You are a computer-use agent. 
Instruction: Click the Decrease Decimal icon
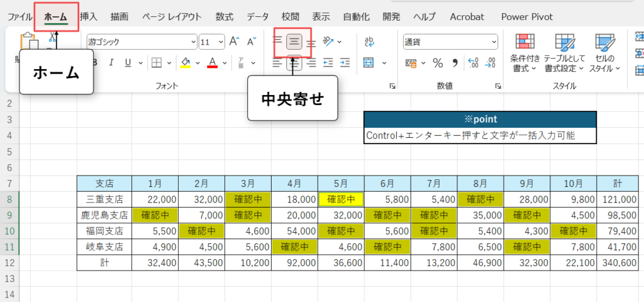[491, 63]
